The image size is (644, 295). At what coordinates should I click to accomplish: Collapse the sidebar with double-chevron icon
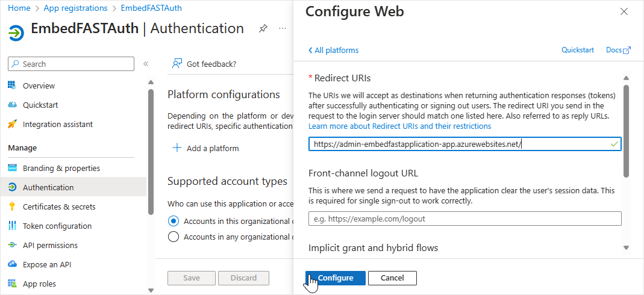coord(146,64)
